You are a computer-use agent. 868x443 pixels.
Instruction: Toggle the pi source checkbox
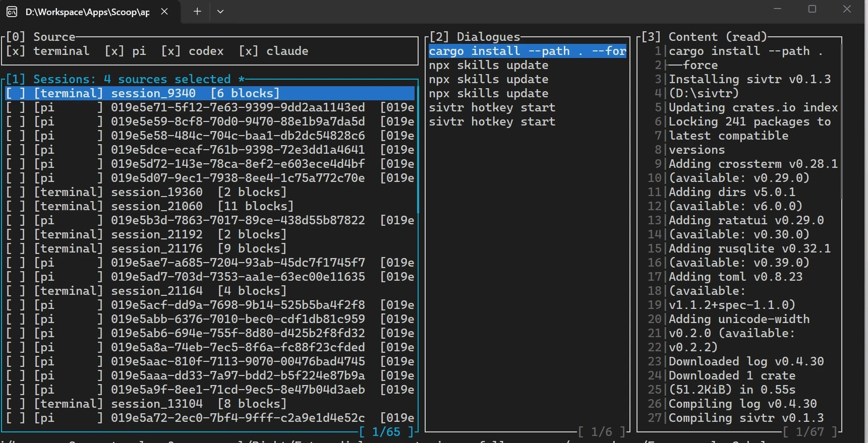(x=114, y=51)
